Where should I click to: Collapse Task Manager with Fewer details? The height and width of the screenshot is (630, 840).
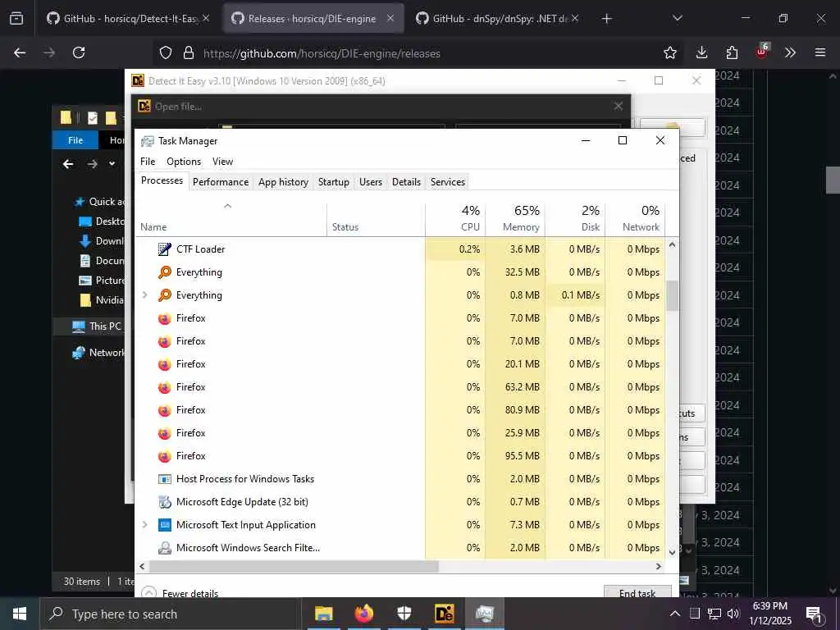pos(180,593)
